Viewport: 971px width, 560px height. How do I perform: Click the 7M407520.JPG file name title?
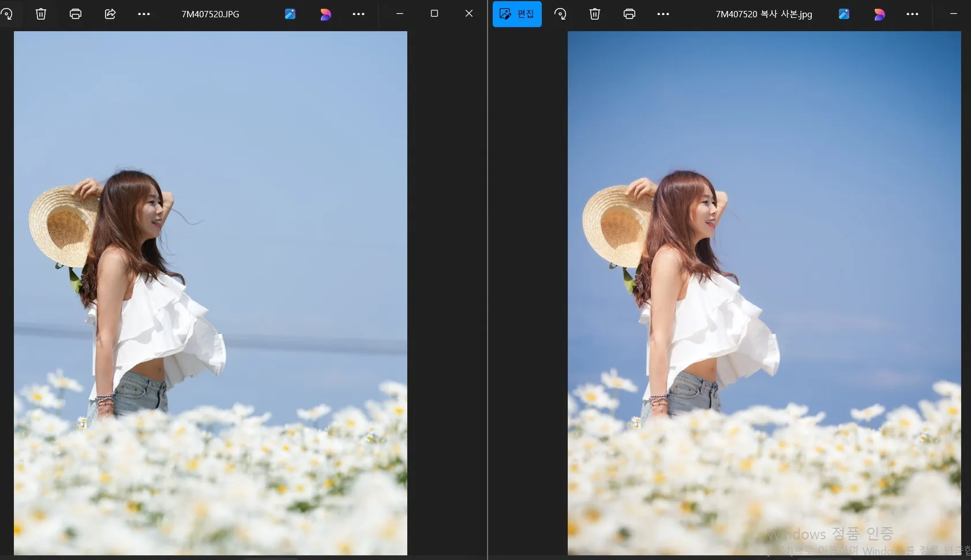click(x=210, y=14)
